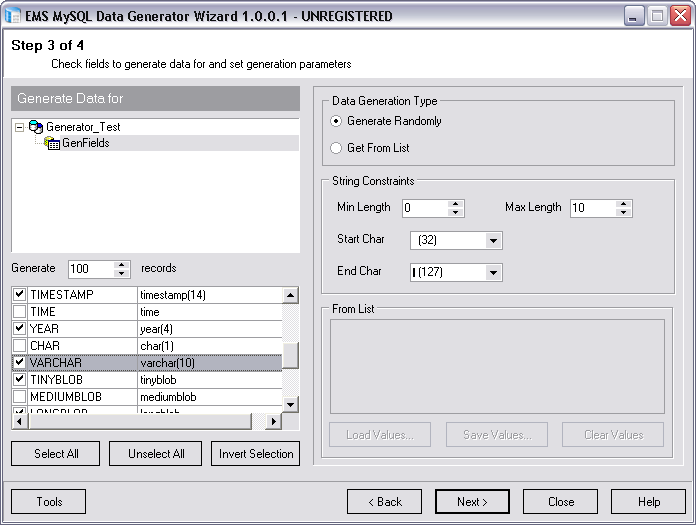
Task: Click the timestamp(14) type cell
Action: coord(210,295)
